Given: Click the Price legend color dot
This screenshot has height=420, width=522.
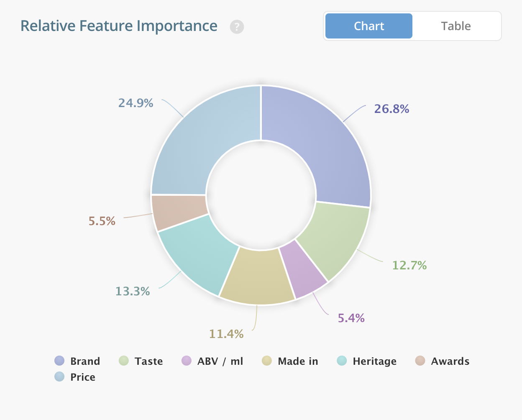Looking at the screenshot, I should point(59,376).
